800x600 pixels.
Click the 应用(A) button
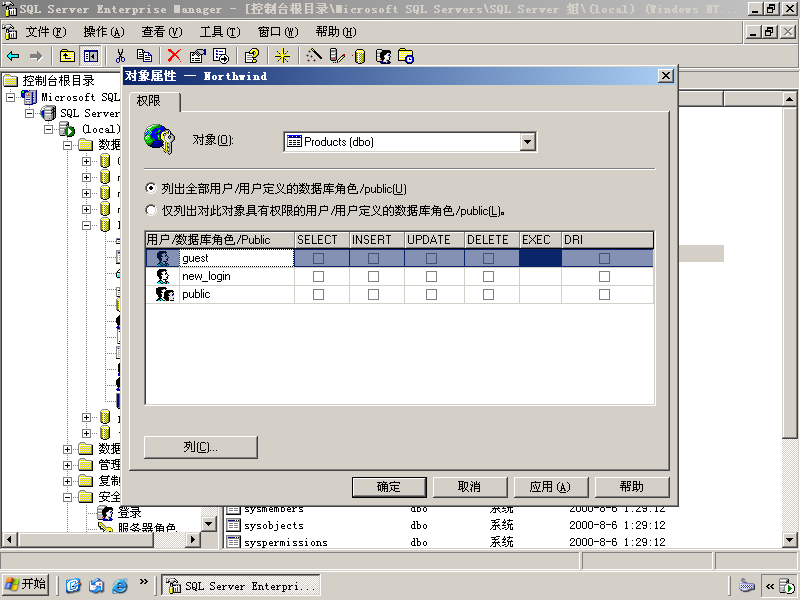coord(551,487)
